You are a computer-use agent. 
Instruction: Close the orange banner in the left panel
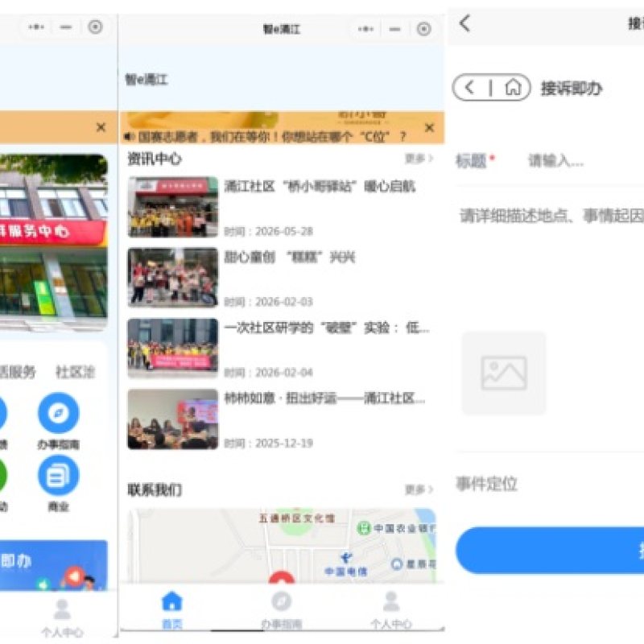[x=101, y=127]
